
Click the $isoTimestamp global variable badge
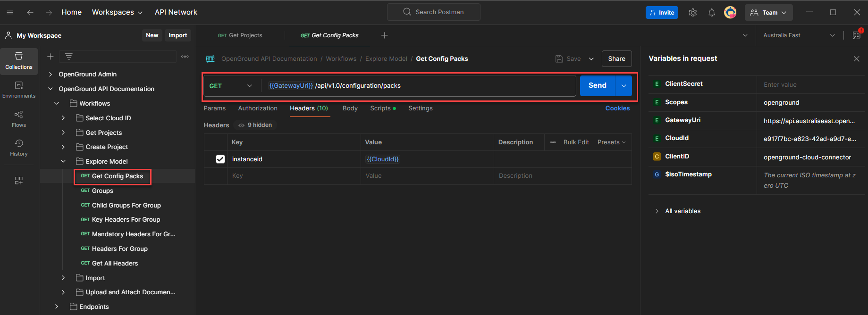[x=657, y=174]
